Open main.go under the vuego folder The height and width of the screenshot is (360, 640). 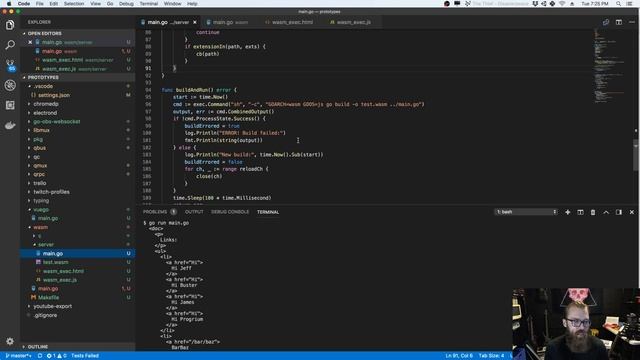[48, 218]
